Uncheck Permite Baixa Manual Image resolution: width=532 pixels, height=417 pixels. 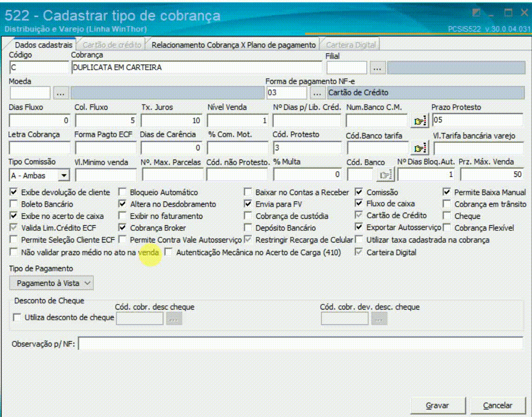(446, 192)
